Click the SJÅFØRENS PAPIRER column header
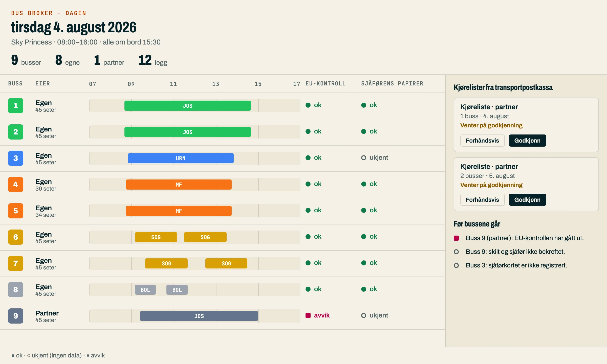Viewport: 607px width, 364px height. [392, 84]
